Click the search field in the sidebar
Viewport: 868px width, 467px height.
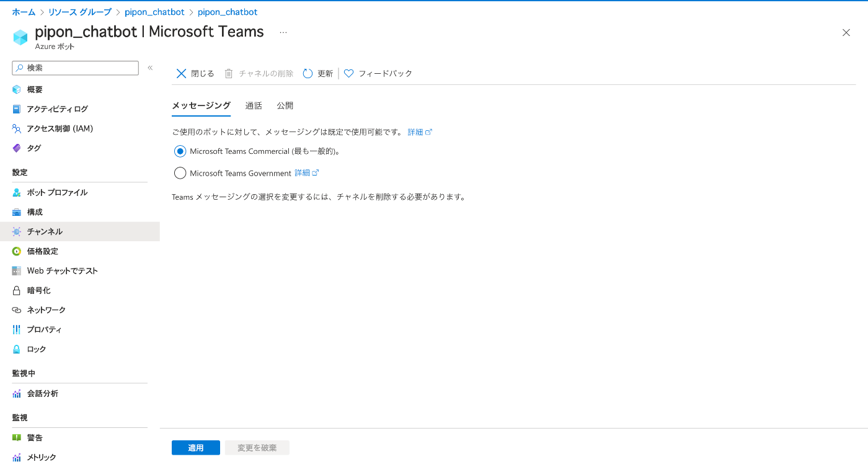[x=76, y=68]
